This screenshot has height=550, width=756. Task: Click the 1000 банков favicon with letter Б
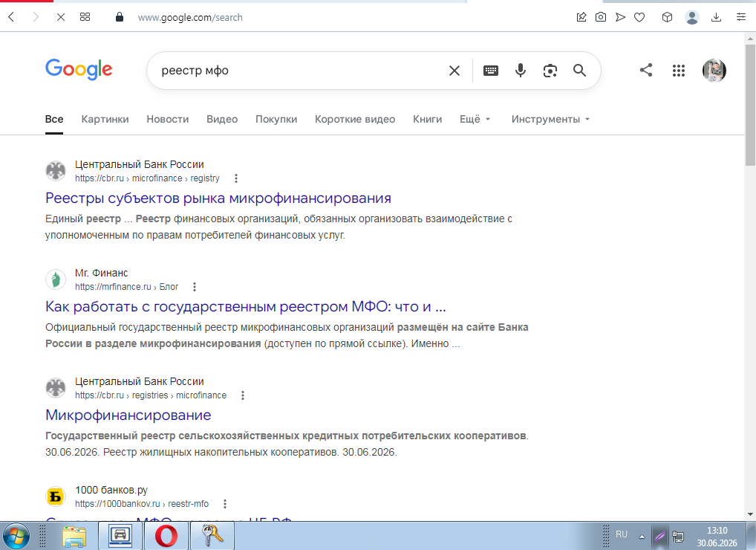click(x=56, y=496)
